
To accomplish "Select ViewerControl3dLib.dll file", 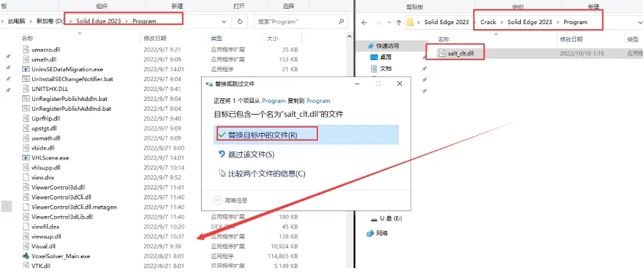I will (62, 217).
